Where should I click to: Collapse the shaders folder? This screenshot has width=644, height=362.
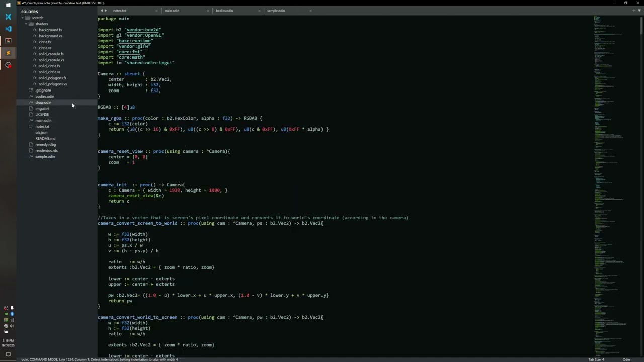27,24
